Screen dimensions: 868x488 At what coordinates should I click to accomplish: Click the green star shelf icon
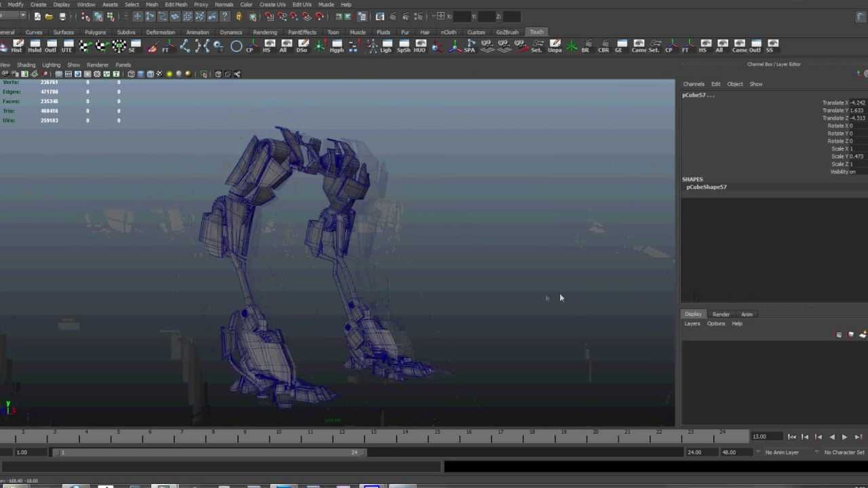[572, 46]
